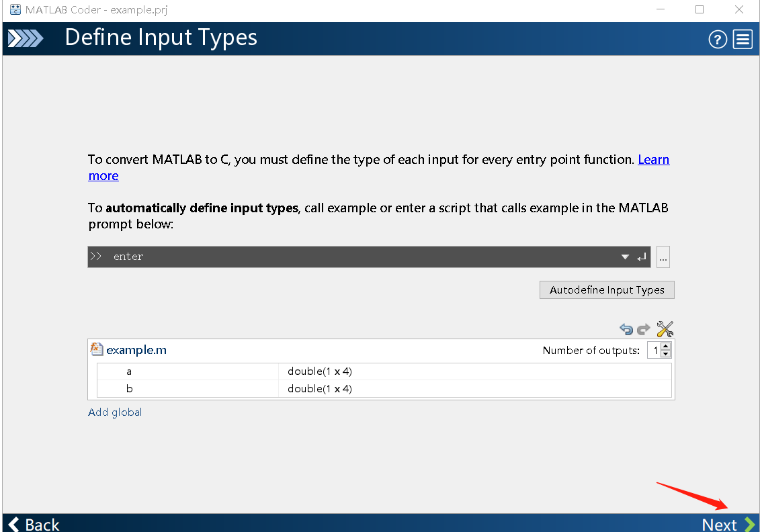The height and width of the screenshot is (532, 760).
Task: Open the Learn more link
Action: [x=653, y=160]
